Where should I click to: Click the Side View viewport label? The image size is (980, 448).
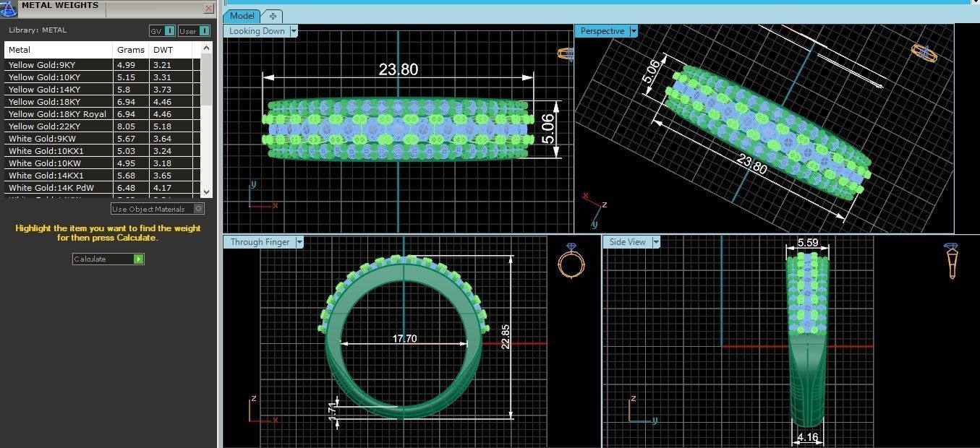pos(628,242)
